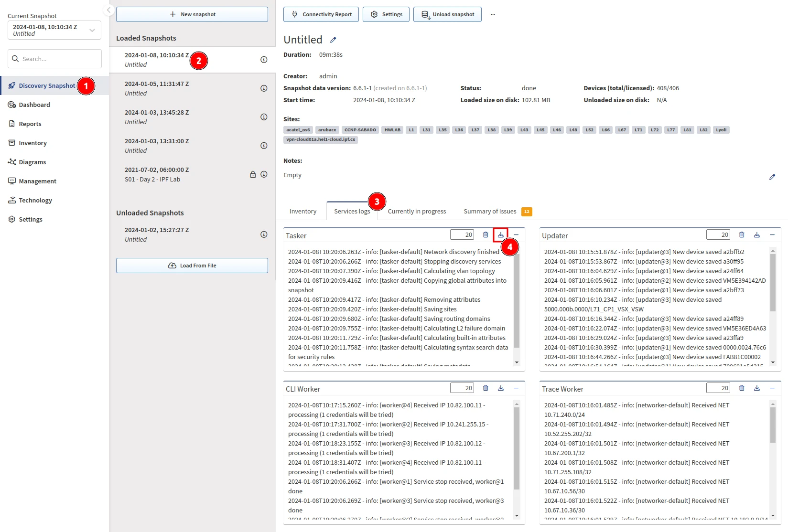Collapse the left navigation sidebar
This screenshot has height=532, width=788.
108,10
